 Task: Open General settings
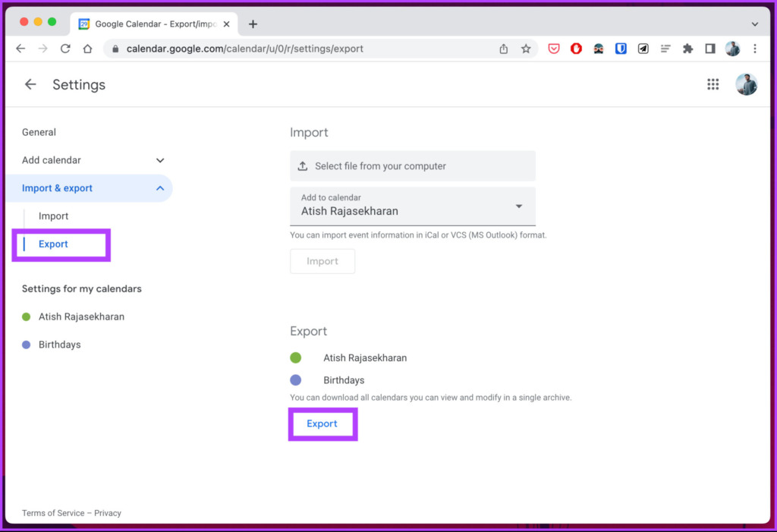(39, 132)
